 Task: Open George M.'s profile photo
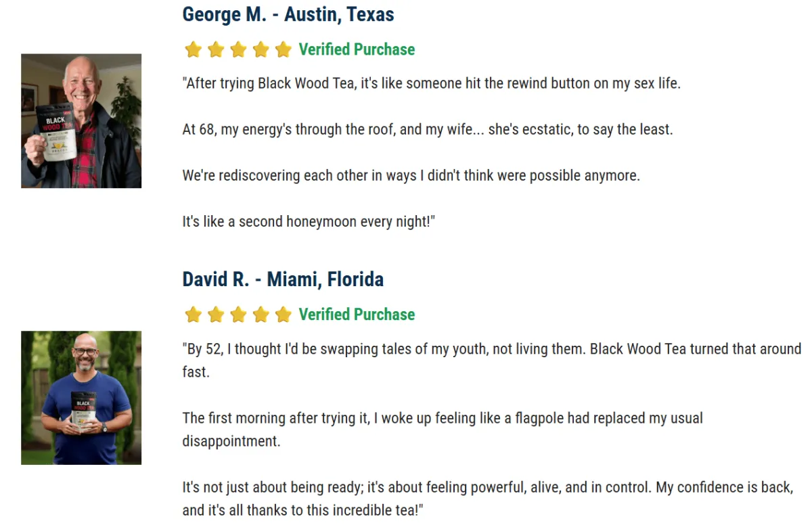(x=81, y=121)
